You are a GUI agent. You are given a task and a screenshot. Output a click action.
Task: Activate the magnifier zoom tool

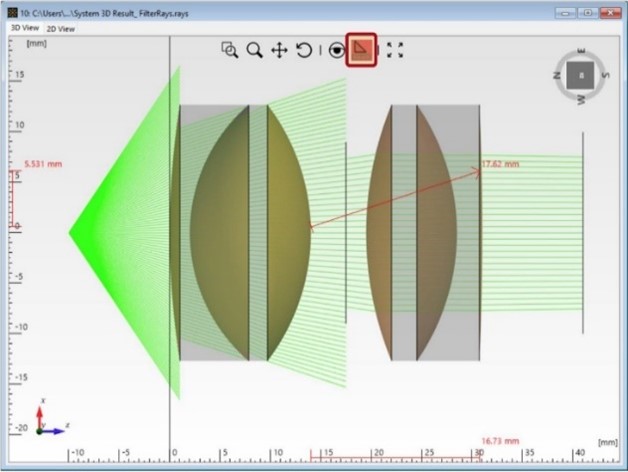pos(255,50)
